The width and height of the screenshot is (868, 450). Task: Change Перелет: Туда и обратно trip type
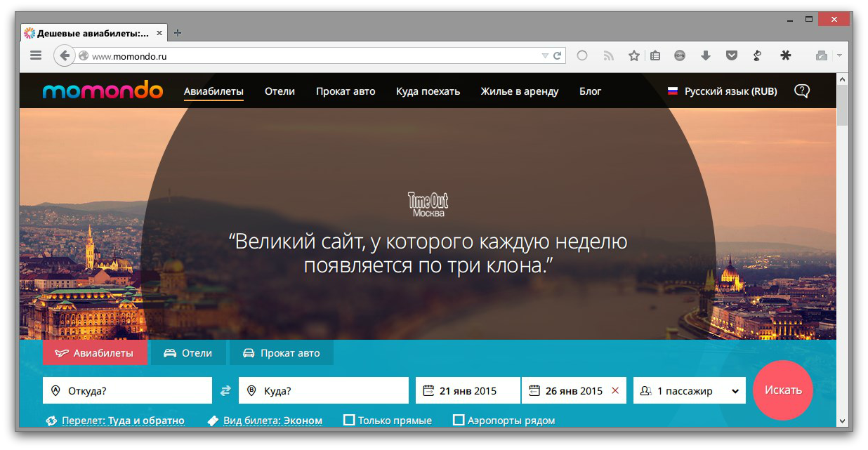pos(123,421)
